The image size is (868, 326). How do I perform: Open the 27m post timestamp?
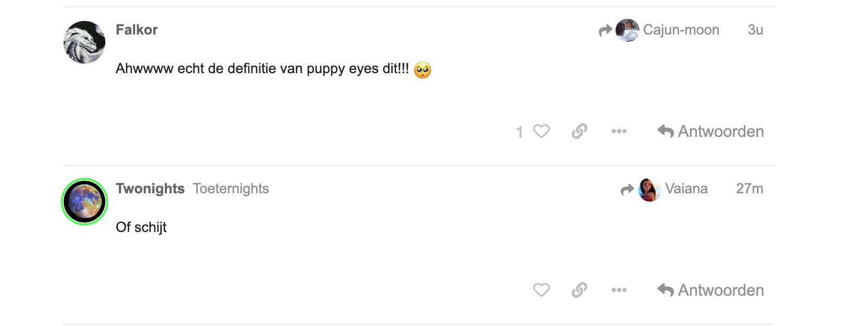(749, 189)
